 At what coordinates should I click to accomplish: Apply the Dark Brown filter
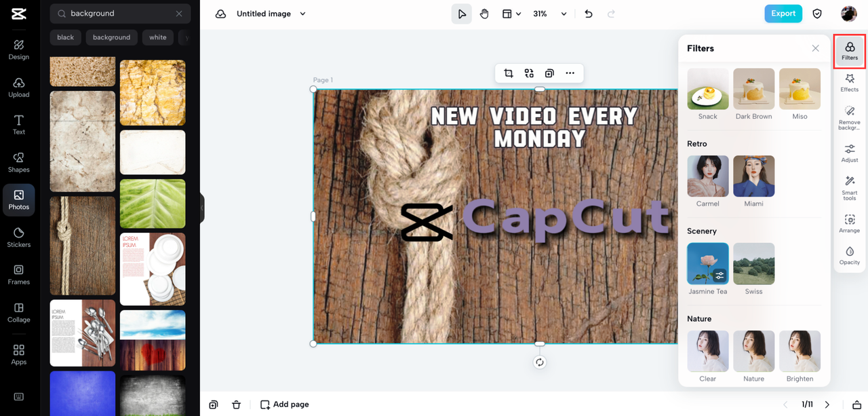(754, 89)
